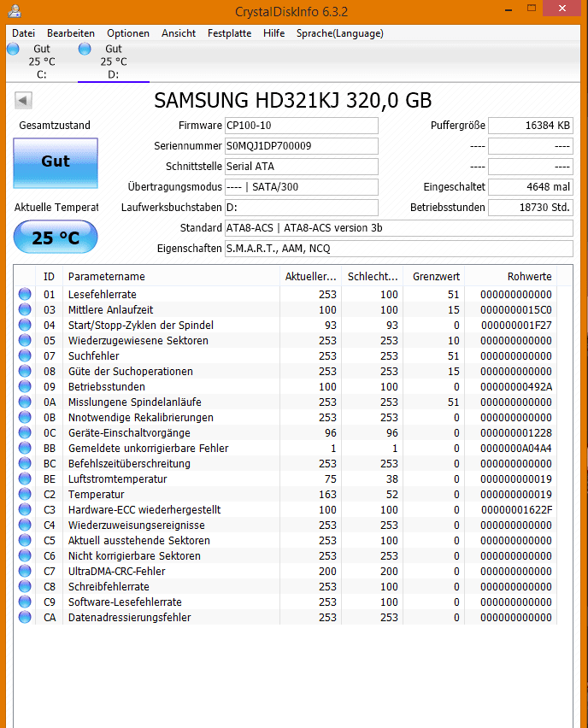Click the Schlecht... column header
Viewport: 588px width, 728px height.
click(373, 276)
